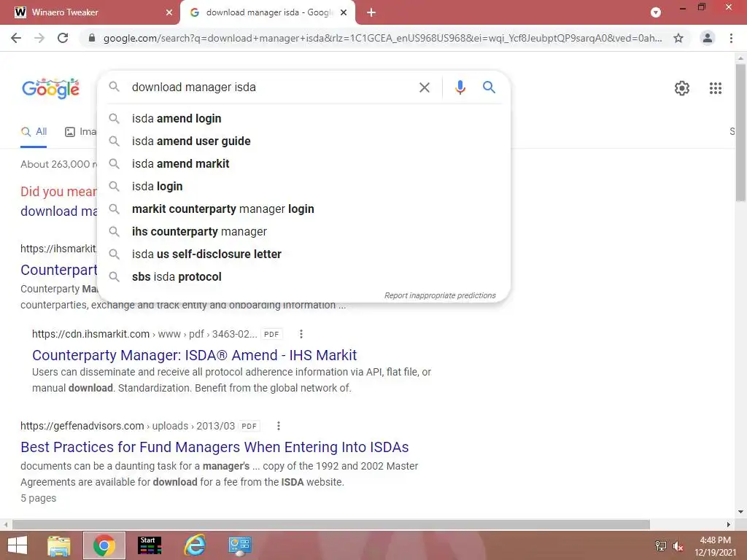This screenshot has height=560, width=747.
Task: Open the Google apps grid
Action: [715, 88]
